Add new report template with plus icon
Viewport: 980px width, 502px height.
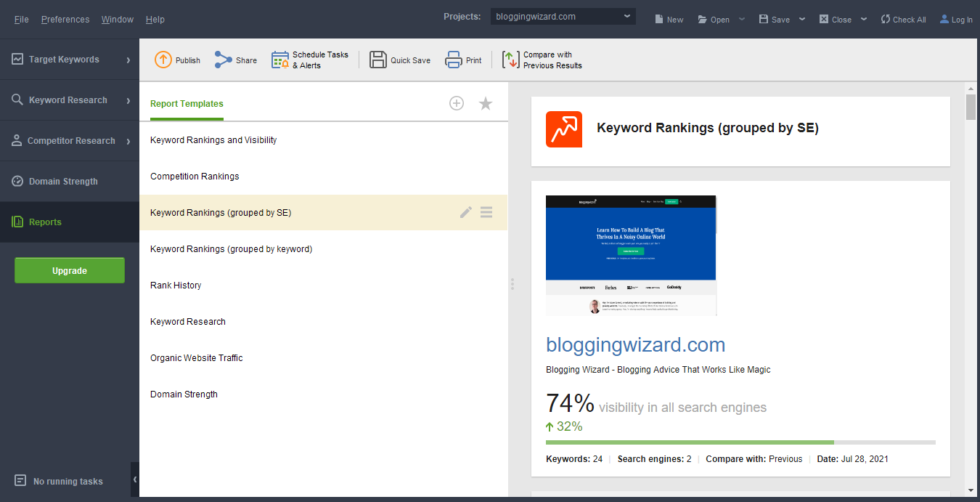click(457, 104)
